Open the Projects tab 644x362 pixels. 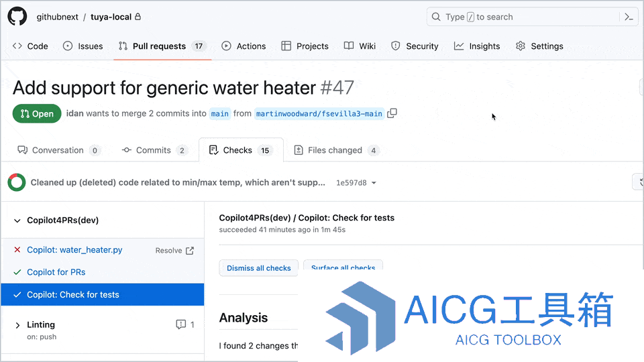tap(305, 46)
